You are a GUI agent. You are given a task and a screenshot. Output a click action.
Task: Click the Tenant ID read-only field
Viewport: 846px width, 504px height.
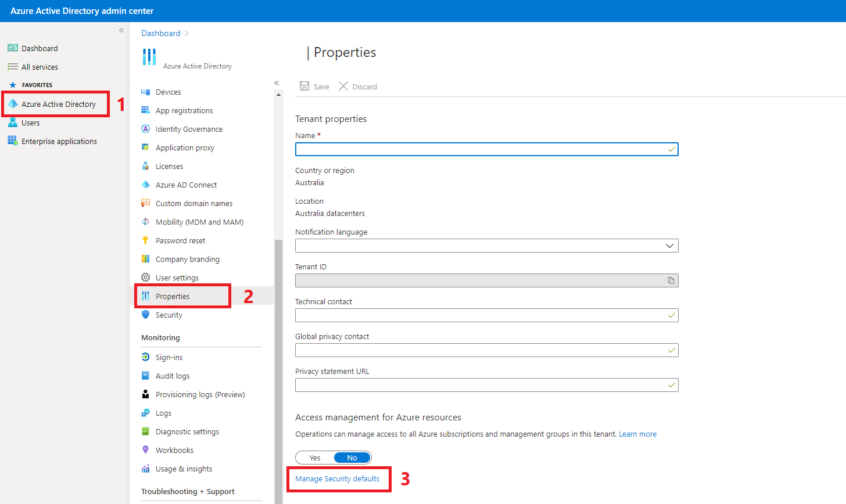[487, 280]
